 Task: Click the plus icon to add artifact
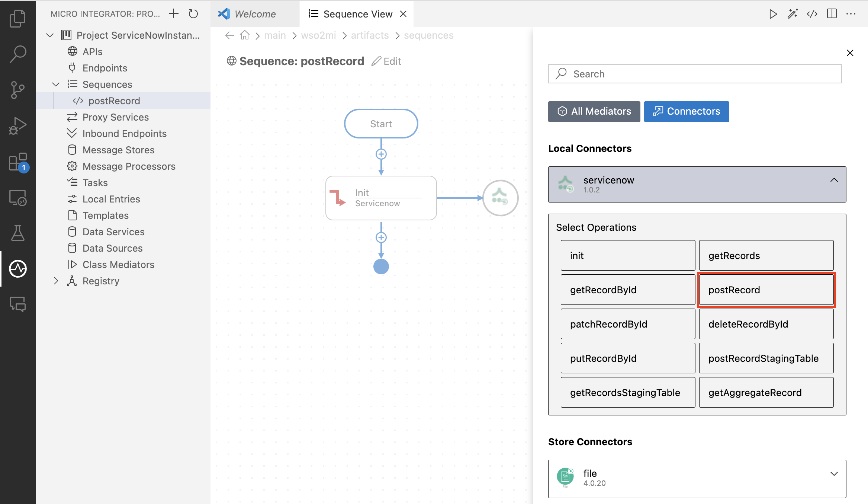174,14
